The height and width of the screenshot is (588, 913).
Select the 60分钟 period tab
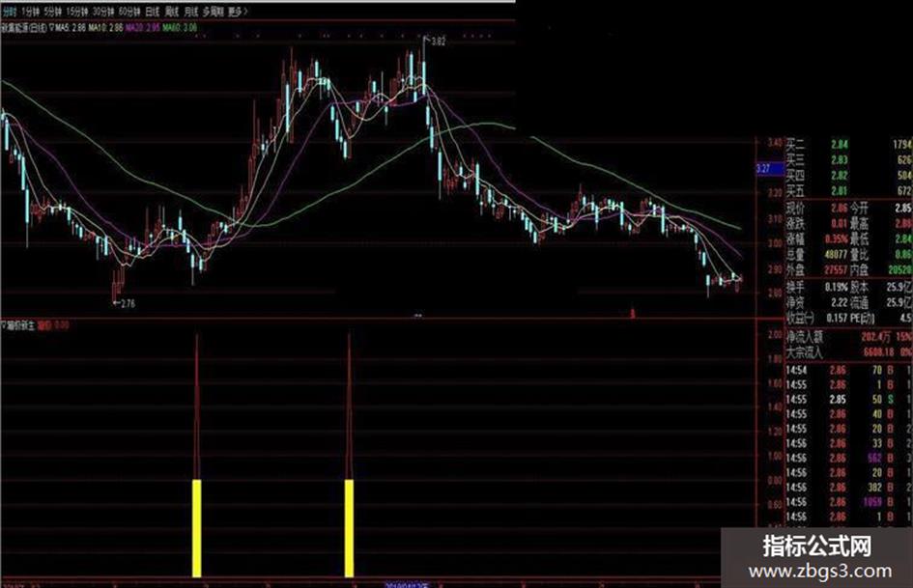(129, 11)
